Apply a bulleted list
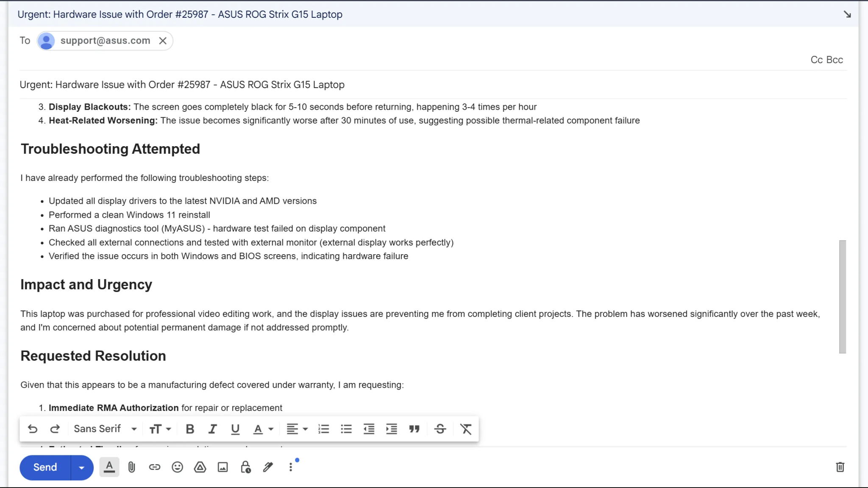Viewport: 868px width, 488px height. tap(346, 429)
